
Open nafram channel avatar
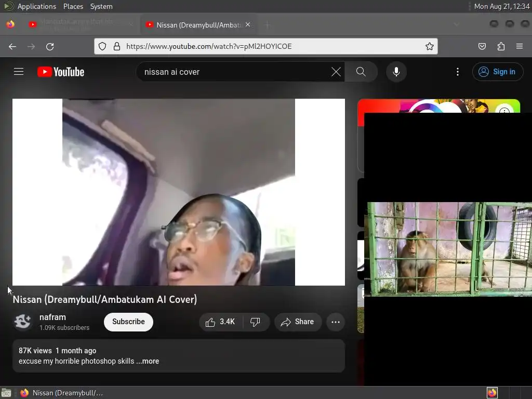tap(22, 322)
